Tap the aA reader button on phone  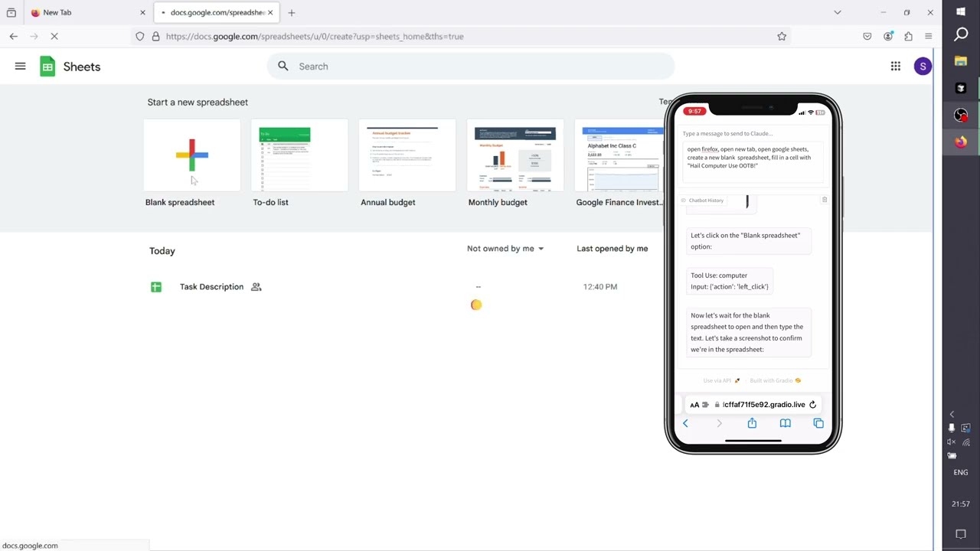(694, 405)
